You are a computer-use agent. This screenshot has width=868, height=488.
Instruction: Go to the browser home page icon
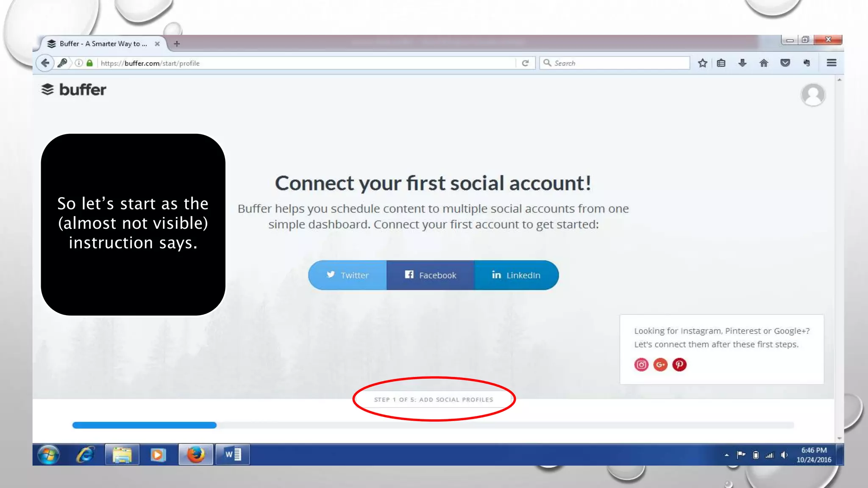[x=764, y=63]
